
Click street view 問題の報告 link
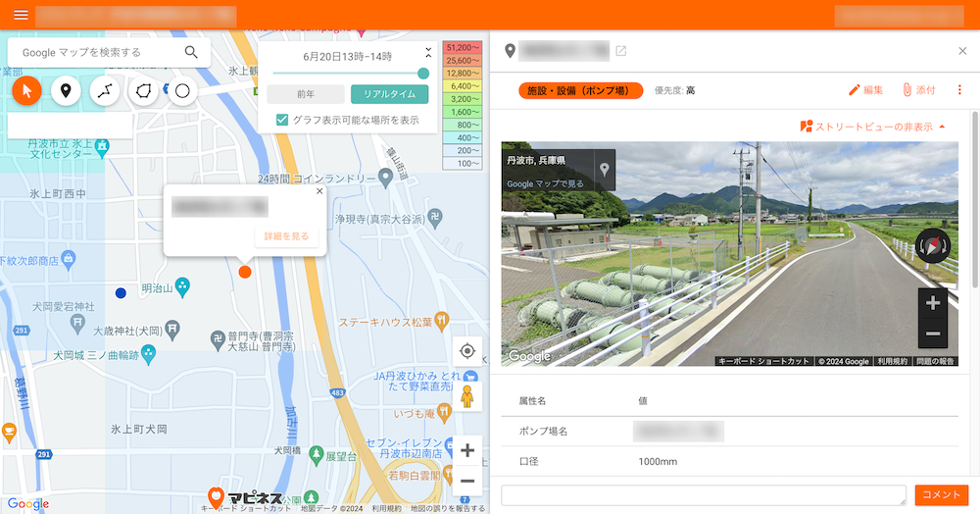click(x=935, y=361)
